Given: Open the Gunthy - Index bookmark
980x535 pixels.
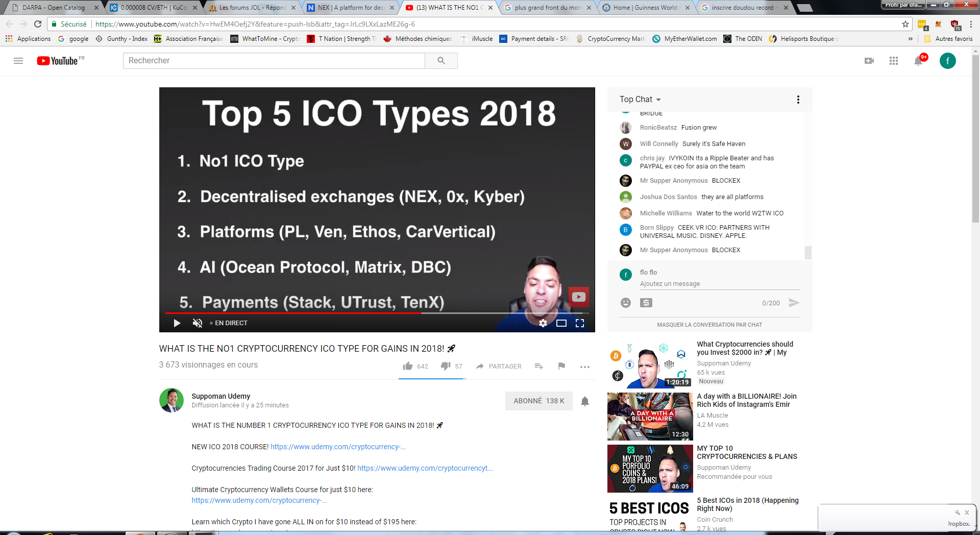Looking at the screenshot, I should 121,39.
